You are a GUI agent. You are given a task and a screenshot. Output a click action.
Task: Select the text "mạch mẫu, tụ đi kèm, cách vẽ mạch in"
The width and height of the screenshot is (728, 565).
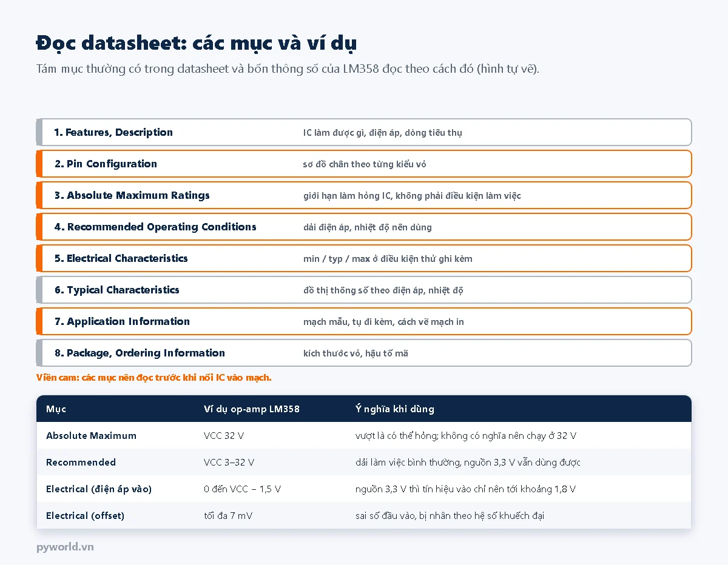click(383, 322)
